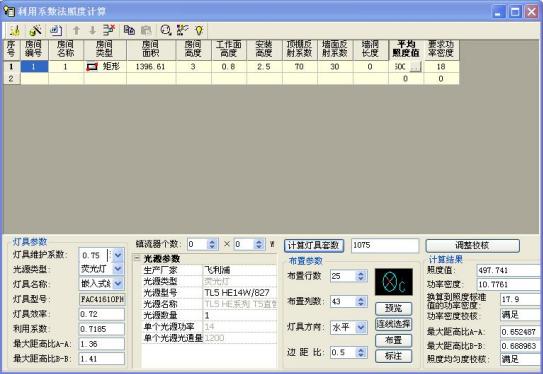Click the 预览 button
This screenshot has height=374, width=543.
pyautogui.click(x=394, y=308)
